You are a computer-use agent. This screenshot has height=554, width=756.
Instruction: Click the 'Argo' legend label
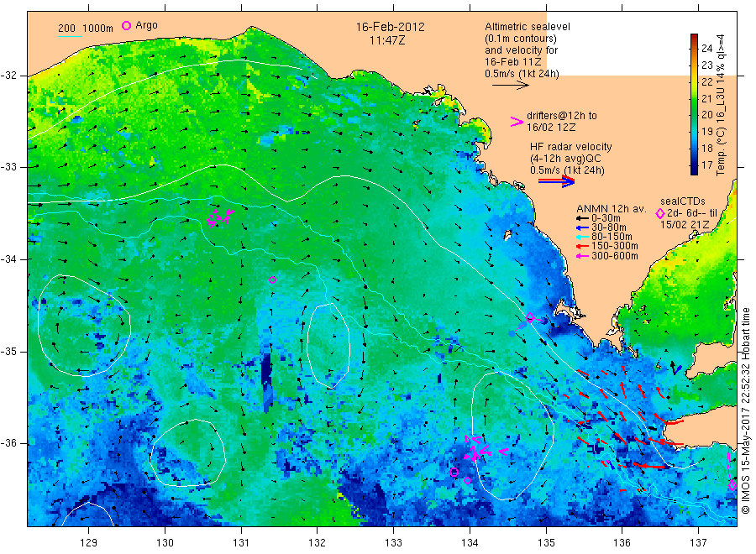pos(146,25)
